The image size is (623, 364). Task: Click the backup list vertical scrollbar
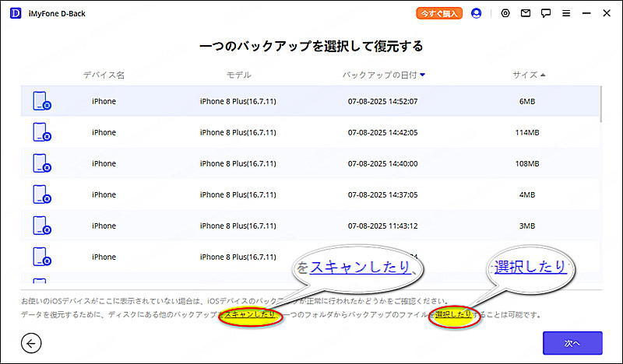(600, 104)
